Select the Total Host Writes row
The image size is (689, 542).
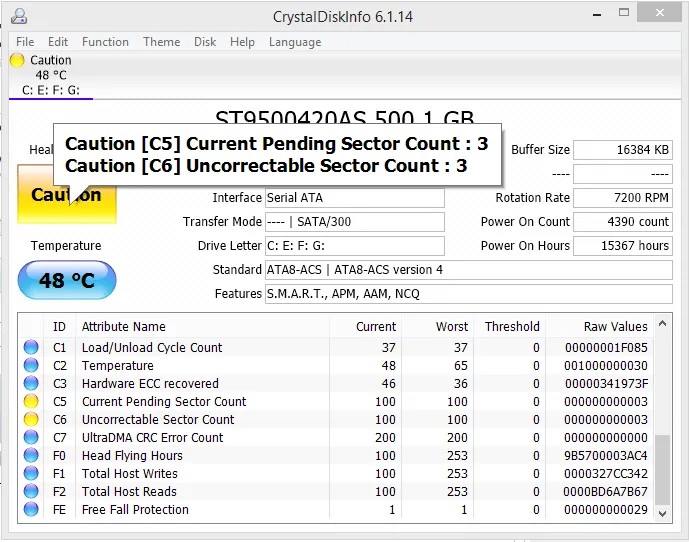tap(336, 473)
